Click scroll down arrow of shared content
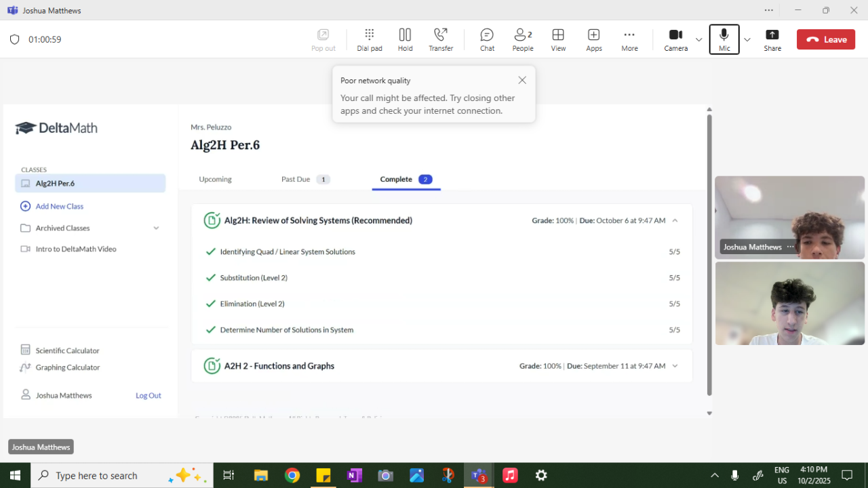Viewport: 868px width, 488px height. [x=709, y=413]
